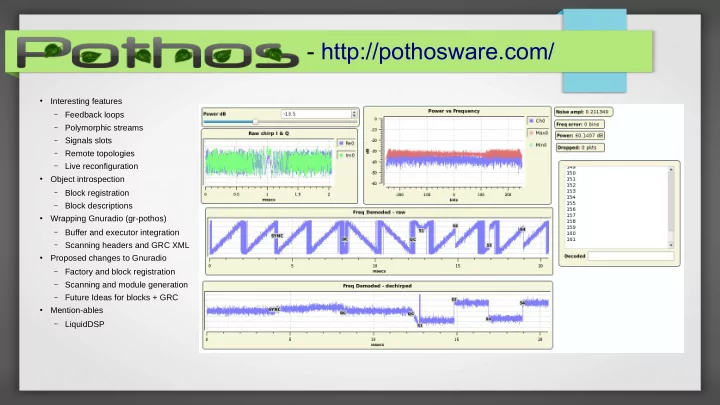Click 'Block descriptions' bullet text

coord(99,206)
